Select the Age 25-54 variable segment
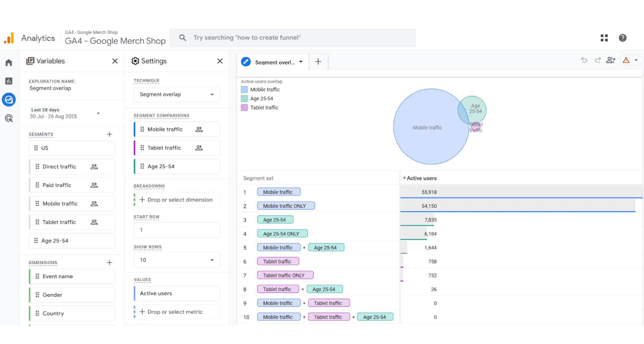The height and width of the screenshot is (344, 644). point(72,241)
